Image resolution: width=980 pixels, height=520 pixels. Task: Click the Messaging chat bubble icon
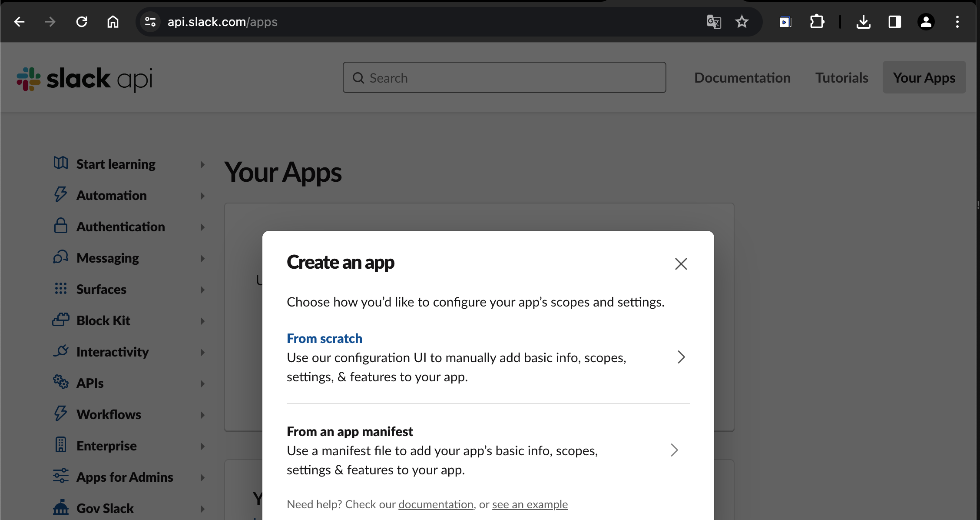[61, 257]
